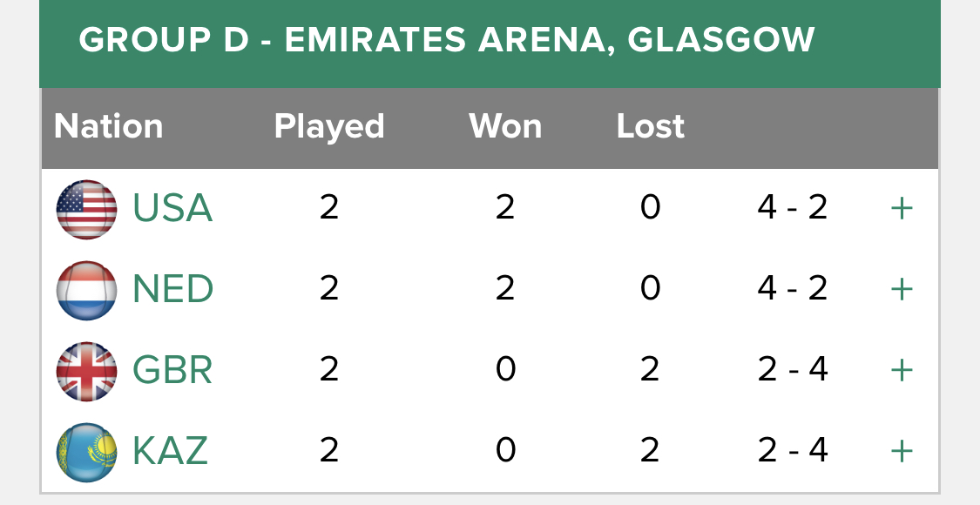
Task: Expand USA row with plus sign
Action: pyautogui.click(x=902, y=209)
